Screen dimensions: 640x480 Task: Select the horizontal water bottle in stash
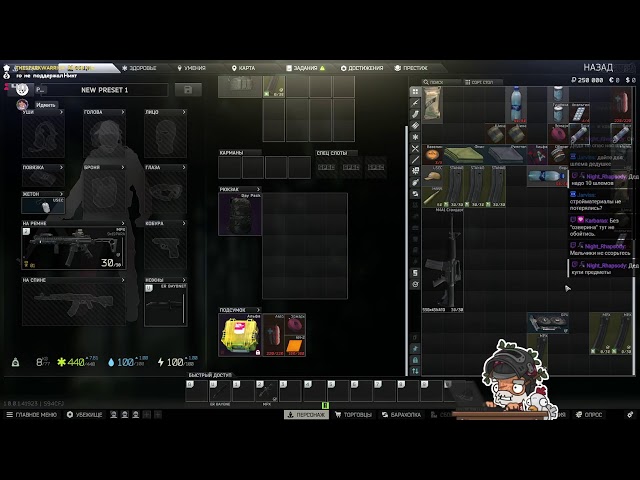pyautogui.click(x=547, y=176)
